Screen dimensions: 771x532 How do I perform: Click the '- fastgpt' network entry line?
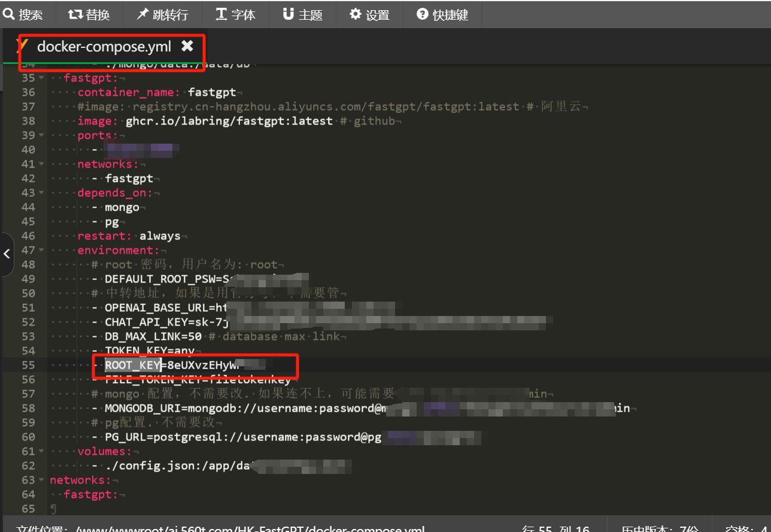tap(123, 178)
